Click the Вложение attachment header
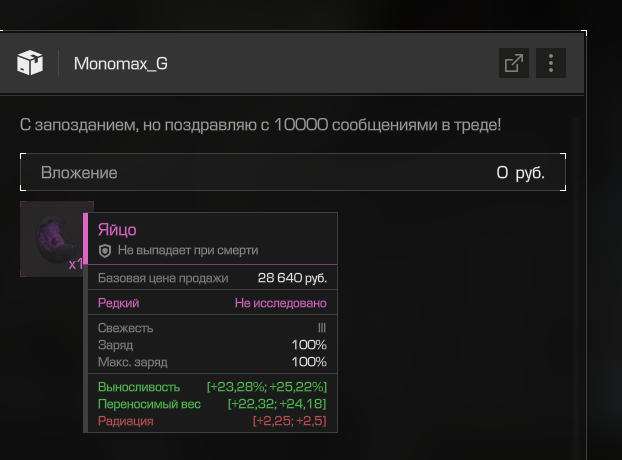622x460 pixels. [x=79, y=173]
